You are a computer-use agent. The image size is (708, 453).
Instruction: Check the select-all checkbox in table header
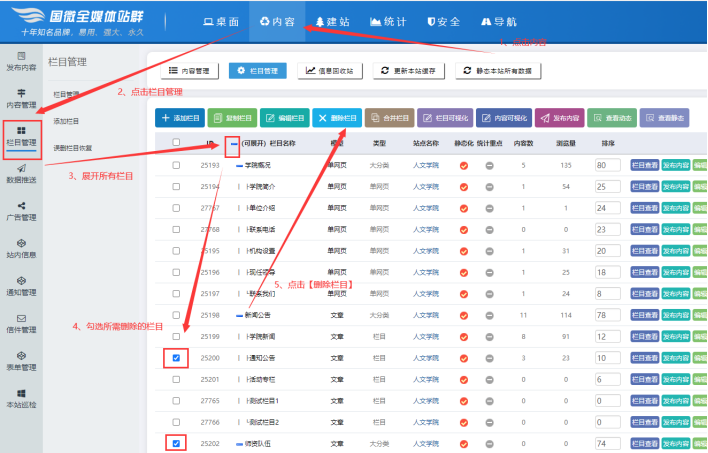coord(176,143)
